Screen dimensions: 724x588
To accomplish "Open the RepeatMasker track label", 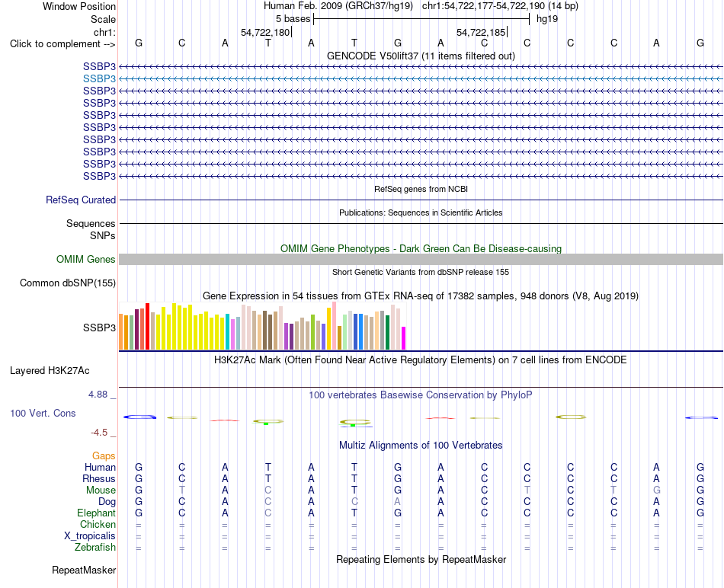I will 84,570.
